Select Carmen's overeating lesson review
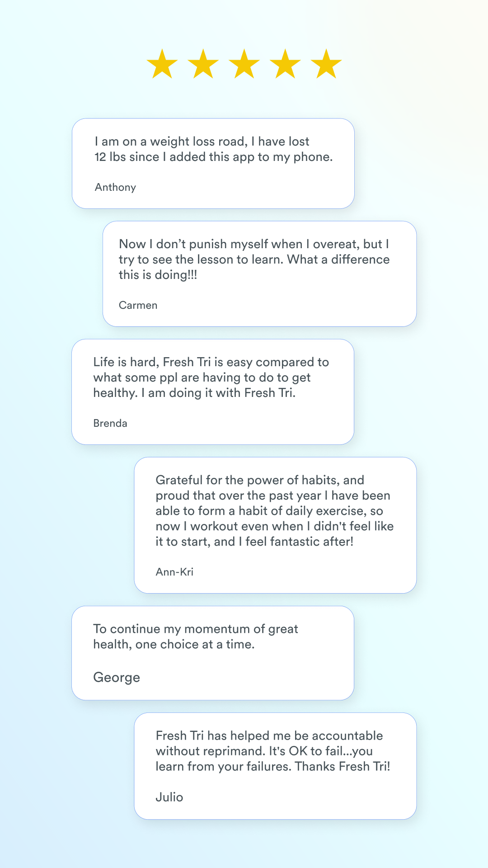Image resolution: width=488 pixels, height=868 pixels. [x=259, y=274]
